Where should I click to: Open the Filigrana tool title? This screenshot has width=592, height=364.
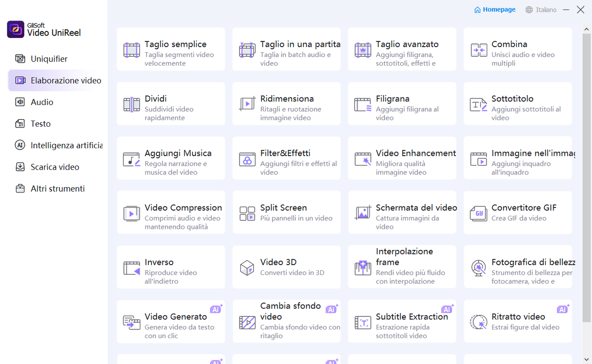click(393, 99)
